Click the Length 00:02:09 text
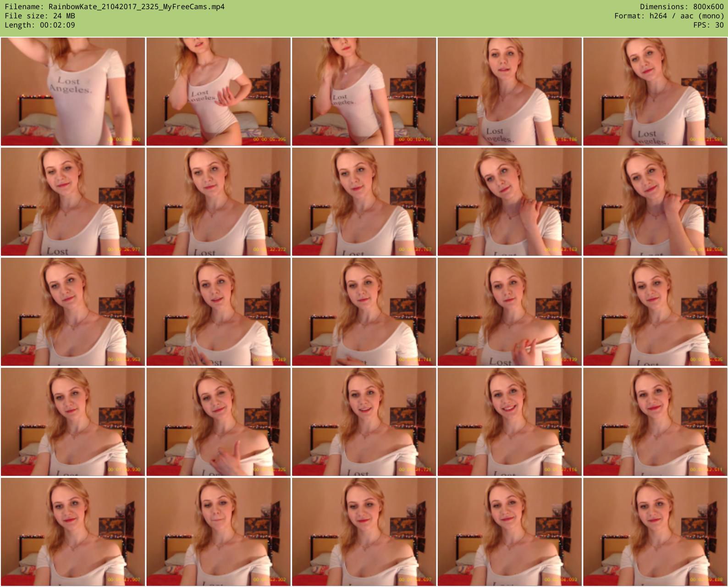Viewport: 728px width, 587px height. click(x=40, y=25)
